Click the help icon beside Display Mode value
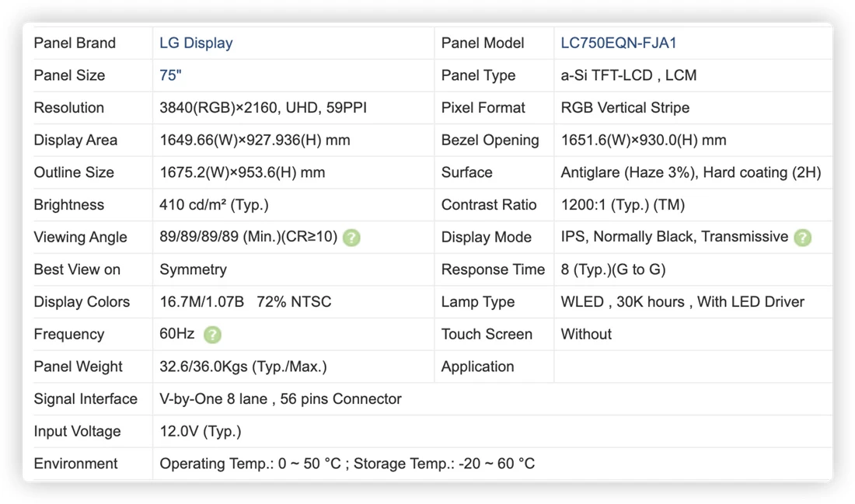The width and height of the screenshot is (855, 504). [x=802, y=238]
